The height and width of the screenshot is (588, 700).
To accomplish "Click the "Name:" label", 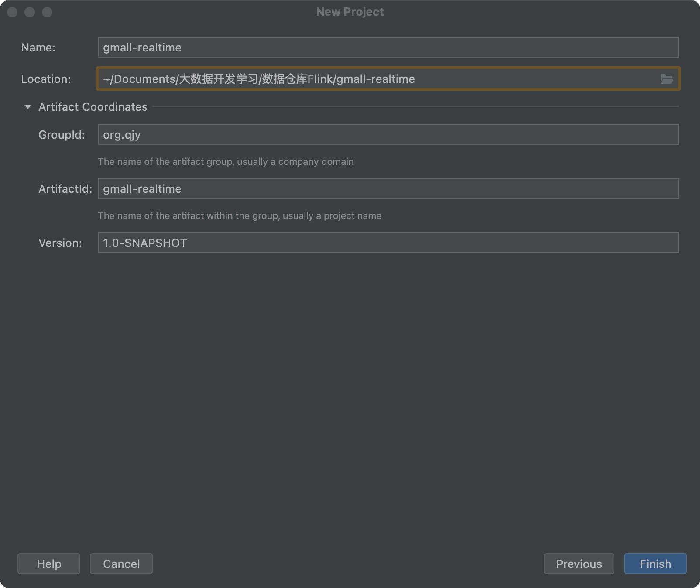I will point(38,48).
